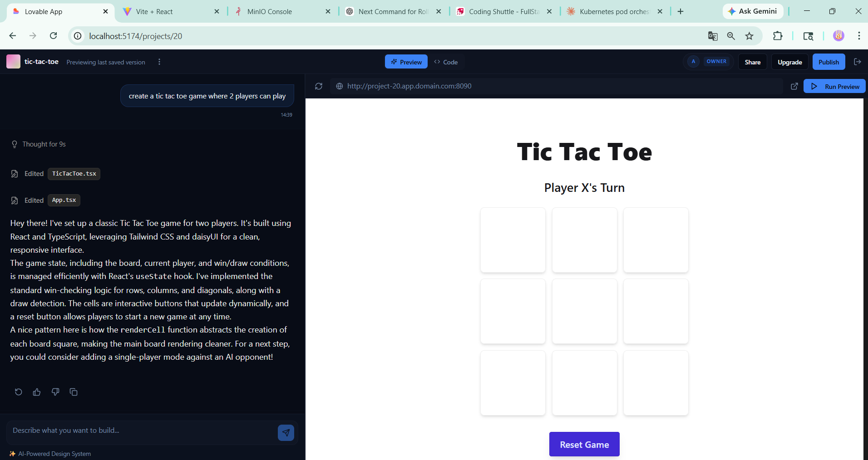Select the Preview view tab
868x460 pixels.
[406, 62]
